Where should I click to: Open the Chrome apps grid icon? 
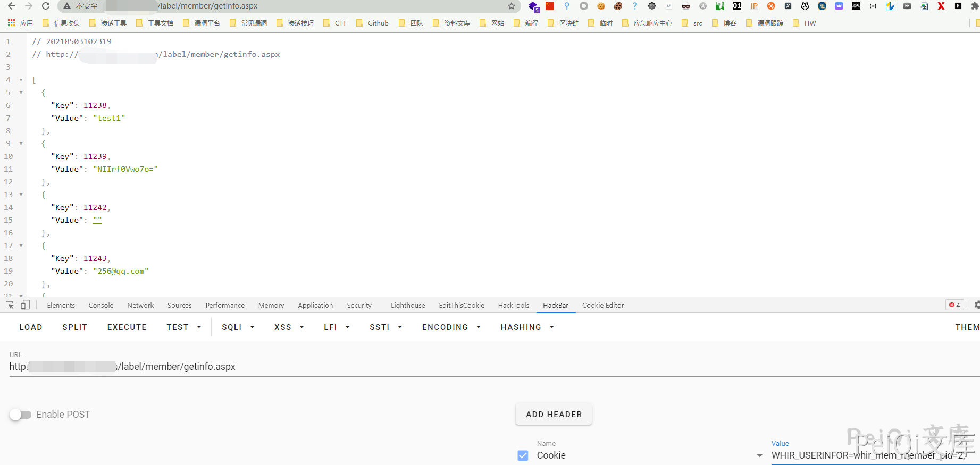[11, 23]
